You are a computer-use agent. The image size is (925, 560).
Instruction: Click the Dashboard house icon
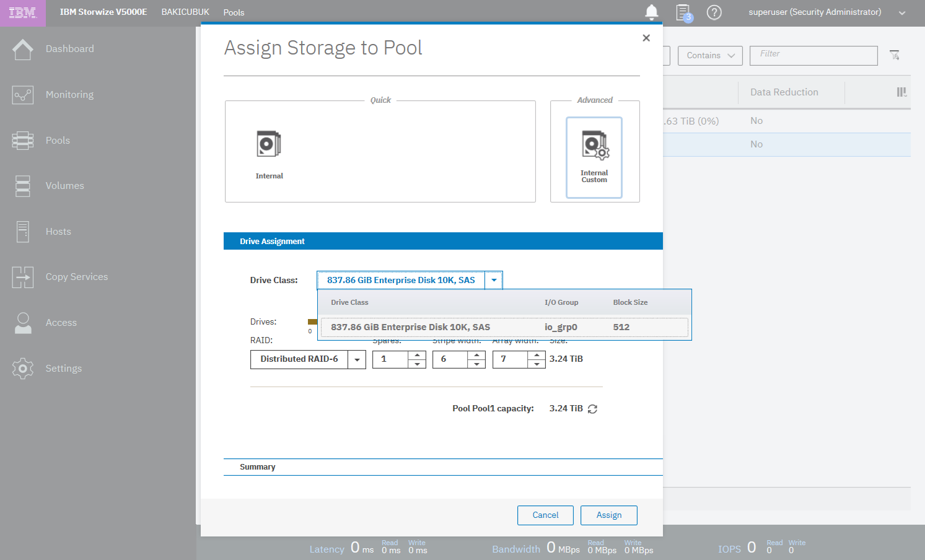[x=22, y=50]
